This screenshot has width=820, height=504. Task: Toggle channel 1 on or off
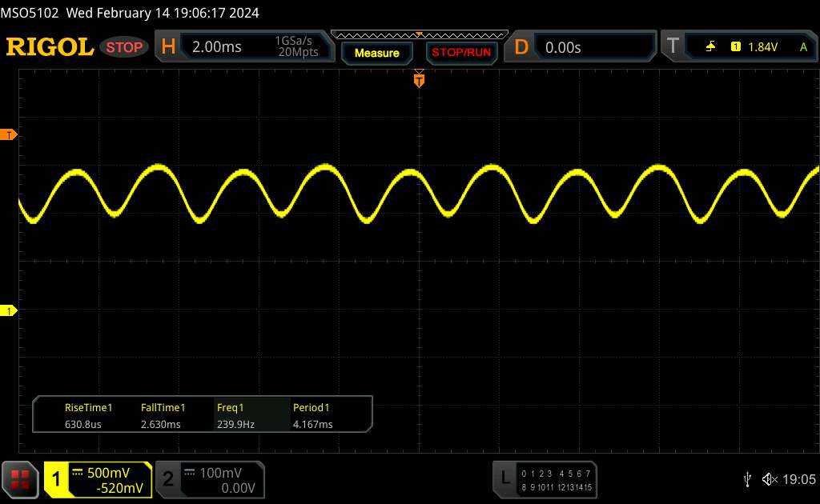pyautogui.click(x=98, y=479)
